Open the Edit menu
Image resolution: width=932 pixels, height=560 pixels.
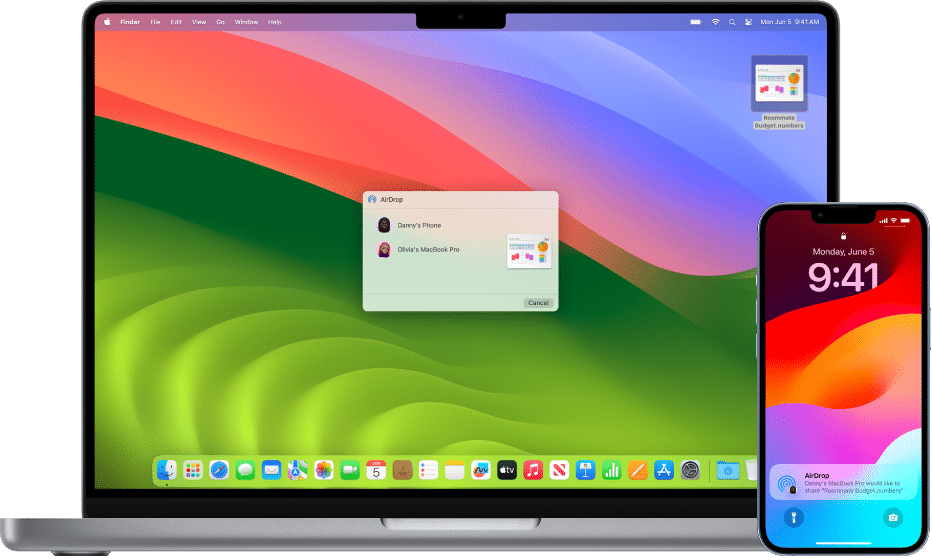point(176,22)
